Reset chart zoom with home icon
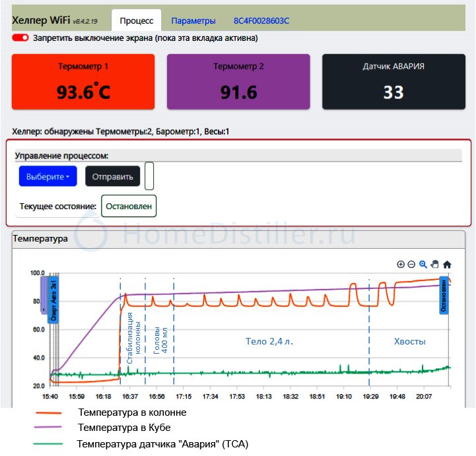Screen dimensions: 476x456 tap(447, 264)
